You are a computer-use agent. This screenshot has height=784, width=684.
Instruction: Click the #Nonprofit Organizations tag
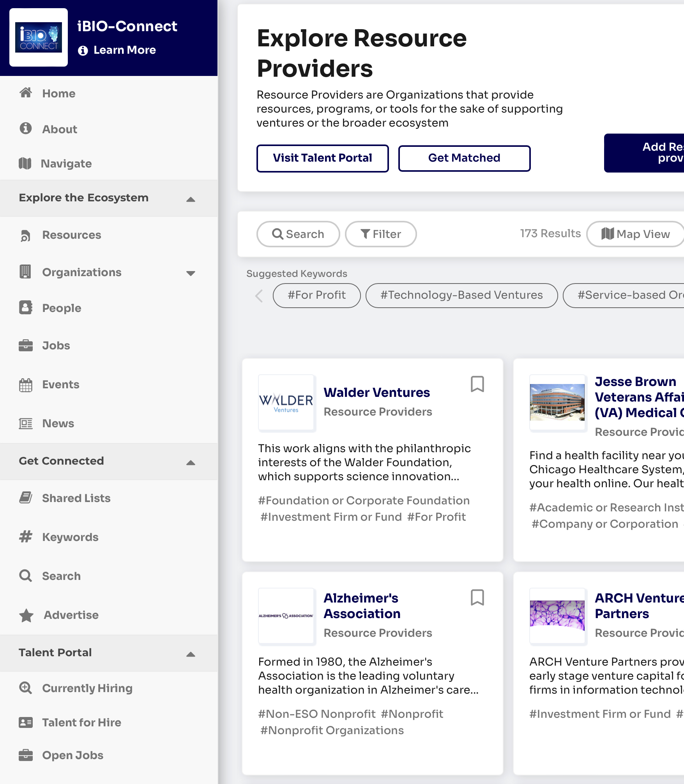pos(332,731)
